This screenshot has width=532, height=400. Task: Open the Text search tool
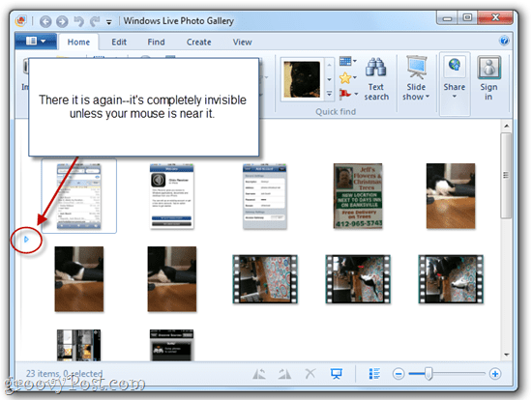(x=376, y=79)
